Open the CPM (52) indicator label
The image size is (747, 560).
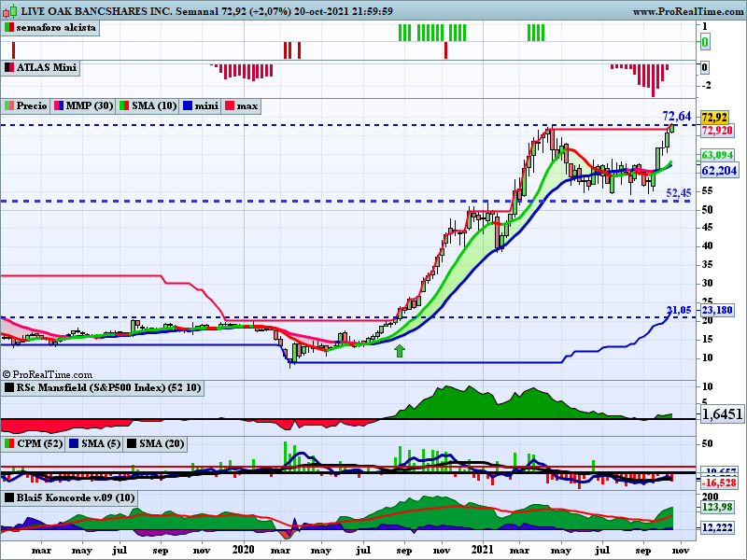click(x=40, y=444)
